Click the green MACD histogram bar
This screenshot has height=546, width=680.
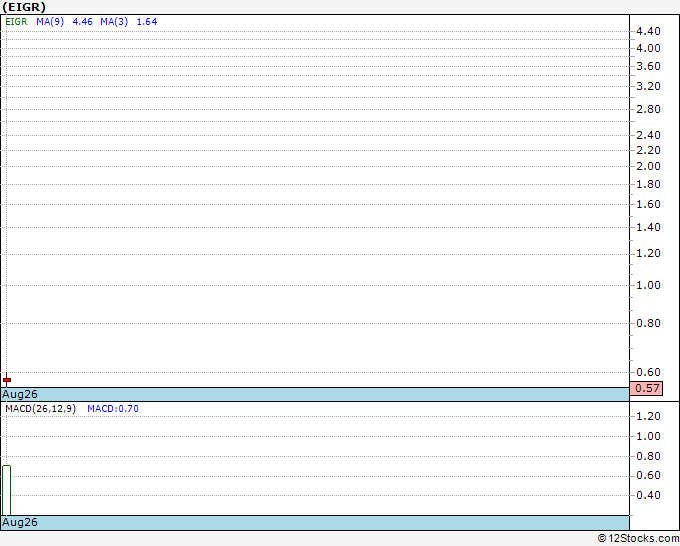7,490
